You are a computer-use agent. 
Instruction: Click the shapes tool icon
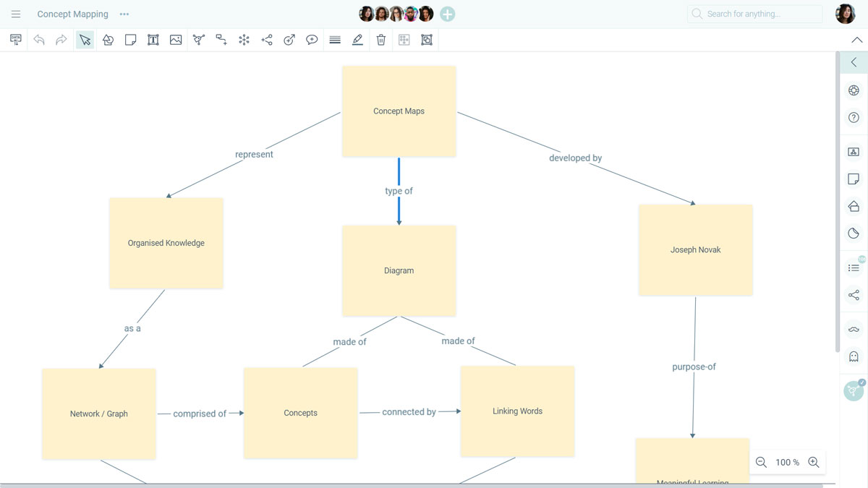[108, 40]
